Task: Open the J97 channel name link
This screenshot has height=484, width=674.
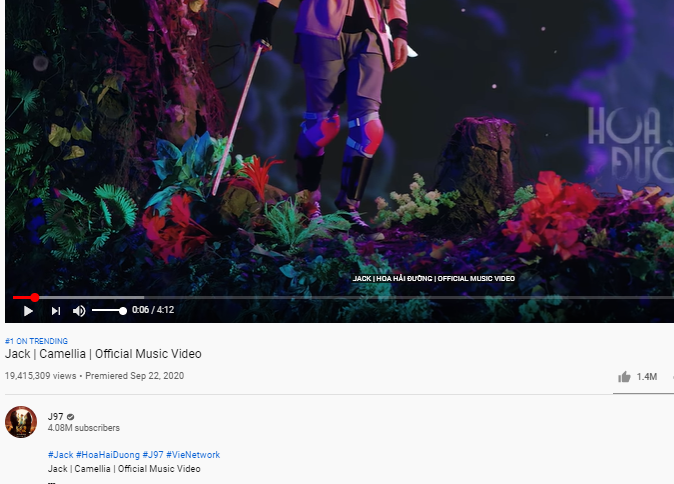Action: tap(55, 417)
